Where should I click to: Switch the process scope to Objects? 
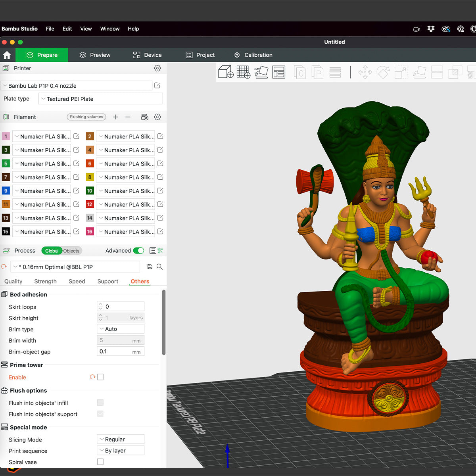point(71,251)
